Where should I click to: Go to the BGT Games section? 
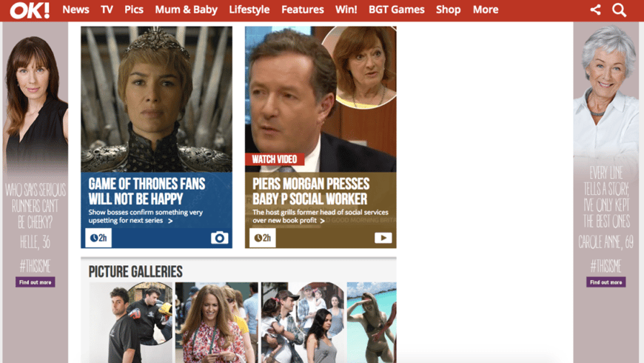point(398,10)
